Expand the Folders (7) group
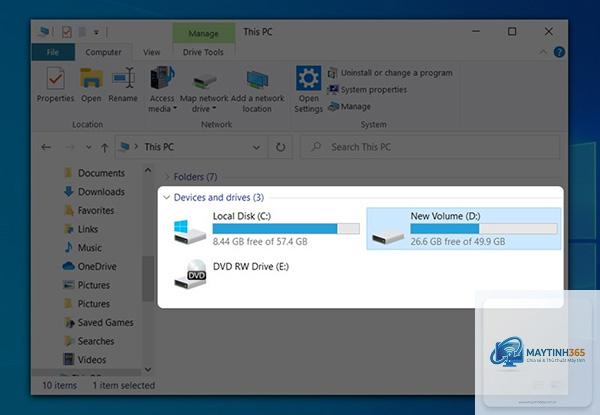 [x=166, y=177]
